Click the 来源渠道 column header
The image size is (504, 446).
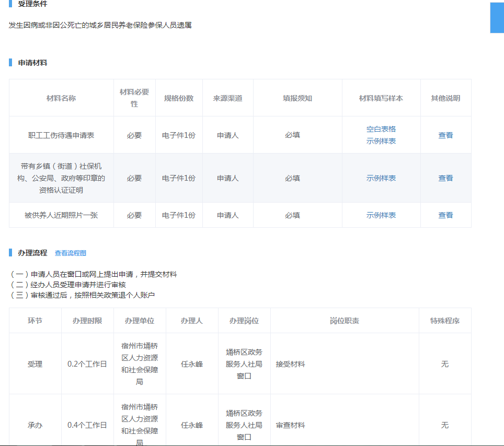click(227, 98)
